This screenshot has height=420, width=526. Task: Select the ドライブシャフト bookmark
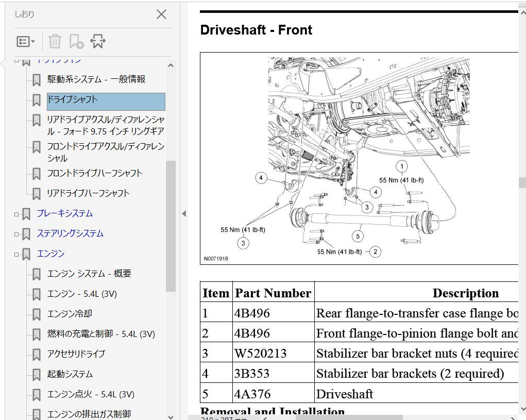(x=106, y=102)
